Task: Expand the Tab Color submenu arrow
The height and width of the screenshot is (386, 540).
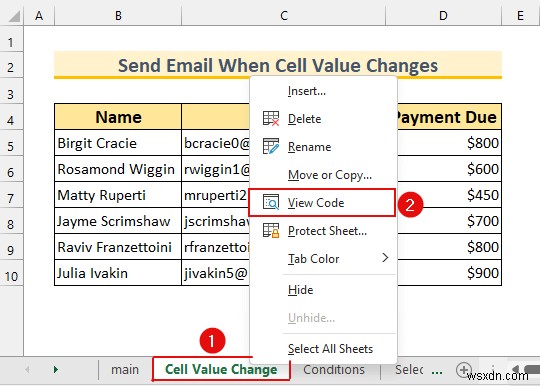Action: click(x=385, y=258)
